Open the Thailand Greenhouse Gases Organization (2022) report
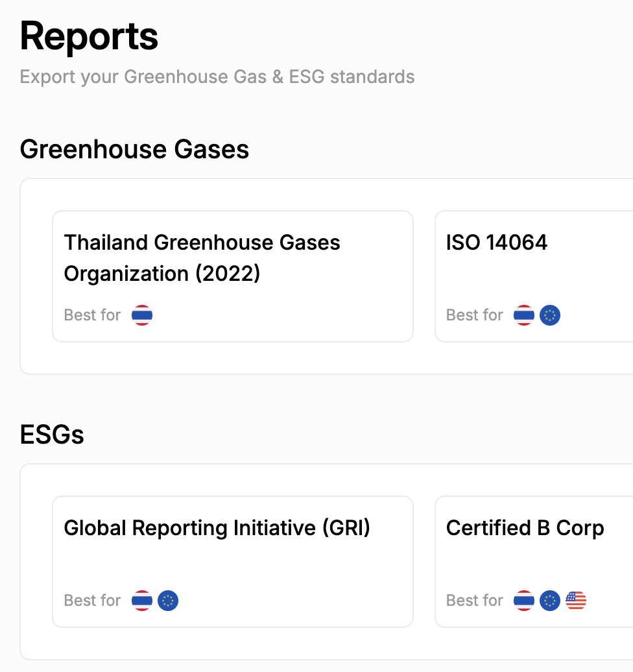 tap(232, 276)
